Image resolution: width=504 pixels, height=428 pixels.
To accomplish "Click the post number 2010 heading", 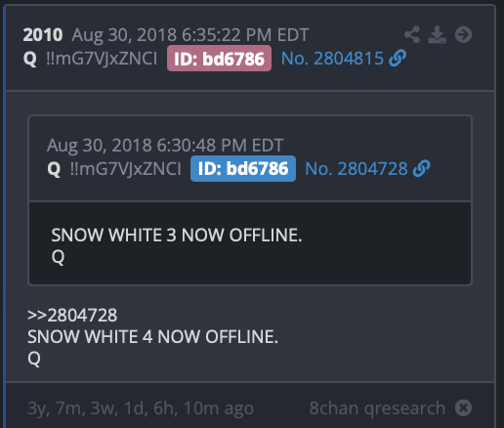I will coord(43,35).
